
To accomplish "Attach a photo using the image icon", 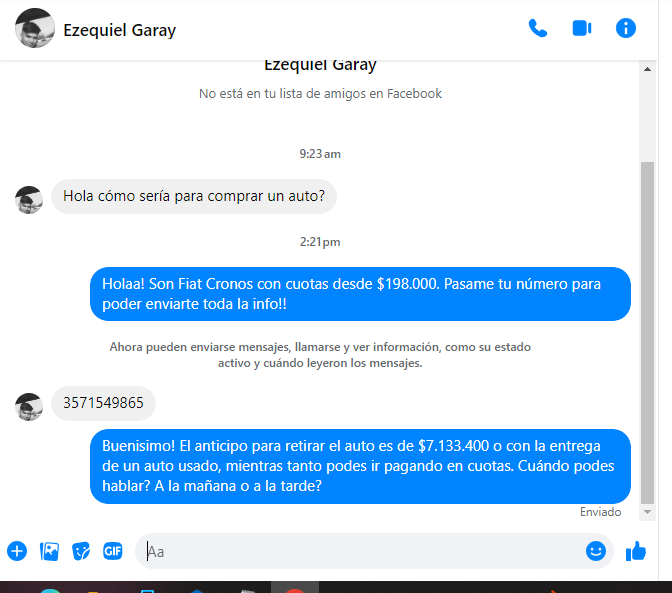I will (x=49, y=551).
